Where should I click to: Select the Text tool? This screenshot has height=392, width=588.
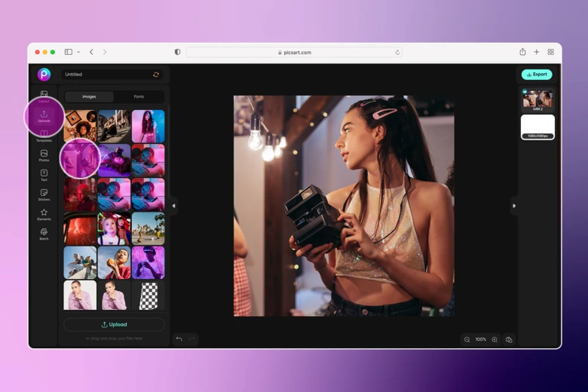pos(44,175)
